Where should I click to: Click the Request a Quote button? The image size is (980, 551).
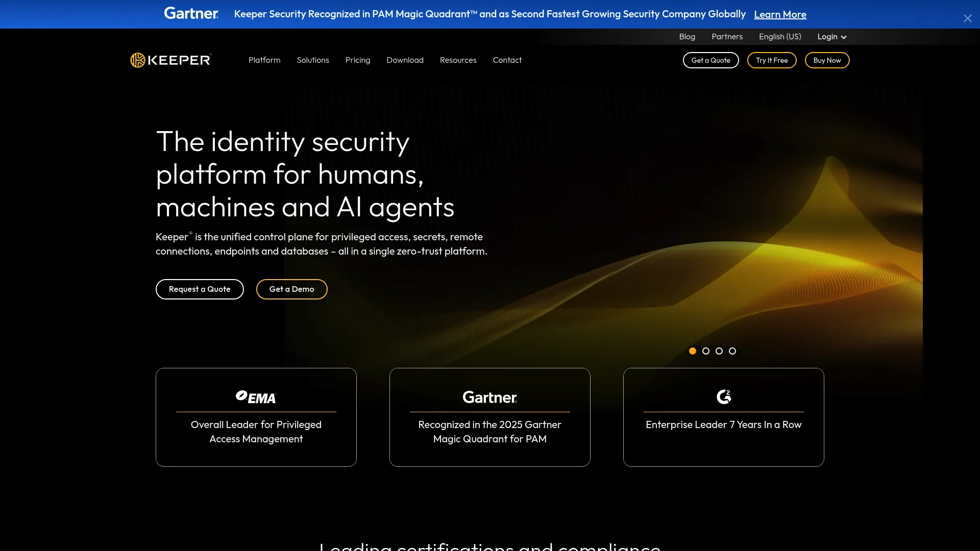click(200, 289)
